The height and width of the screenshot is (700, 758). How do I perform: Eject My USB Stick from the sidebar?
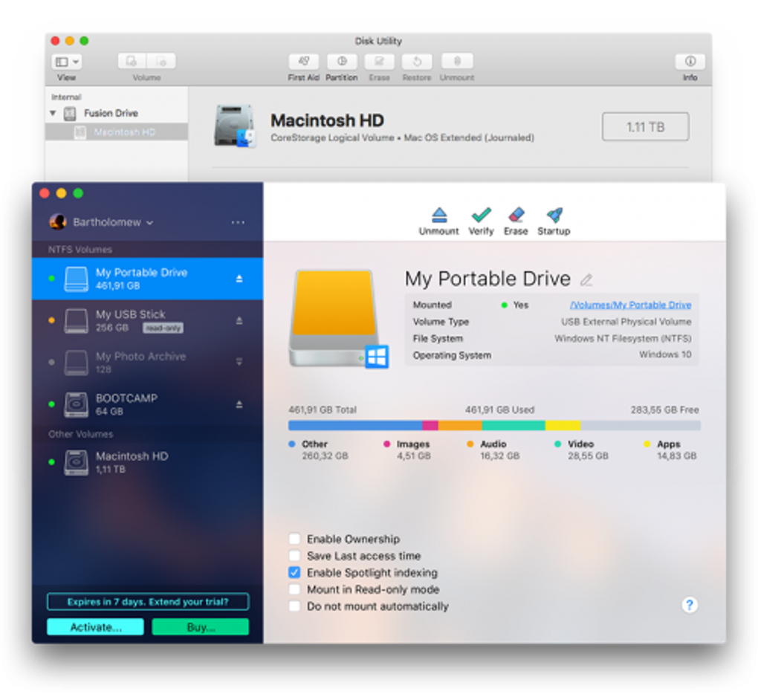239,320
